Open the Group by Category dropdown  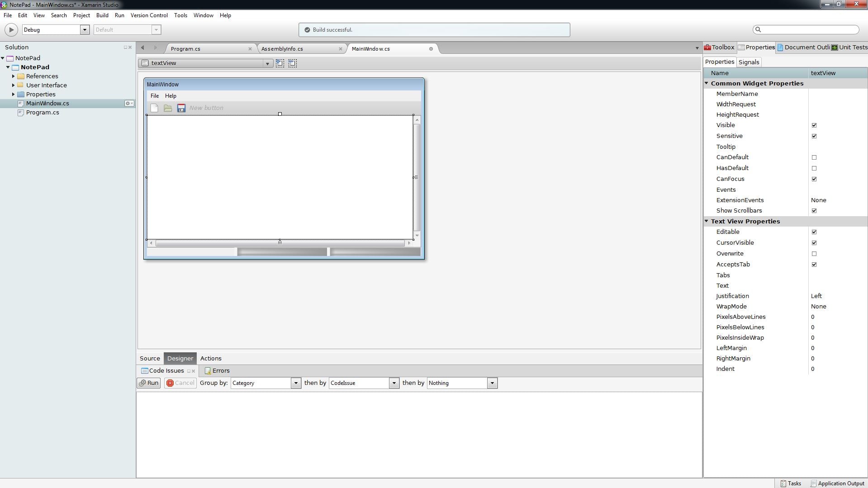pos(296,383)
